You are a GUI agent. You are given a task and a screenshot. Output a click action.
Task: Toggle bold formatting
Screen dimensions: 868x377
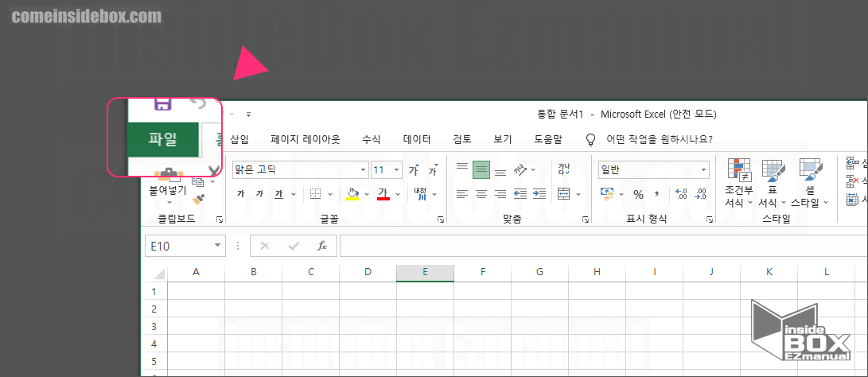point(240,194)
